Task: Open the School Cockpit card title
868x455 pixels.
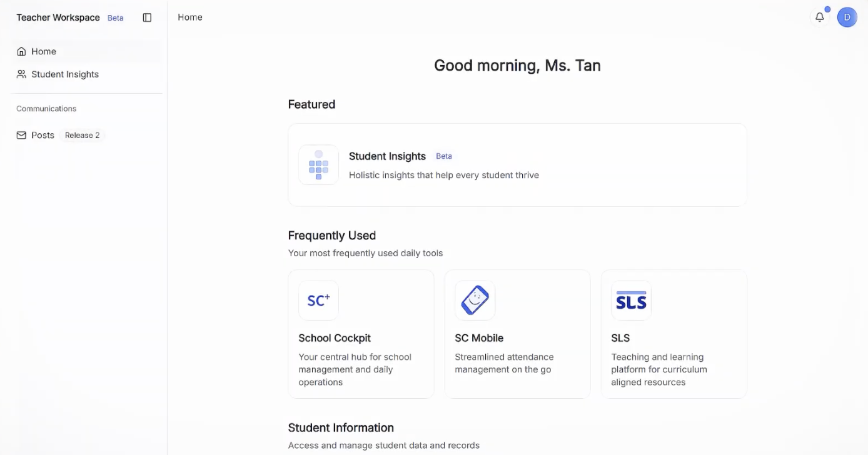Action: 335,338
